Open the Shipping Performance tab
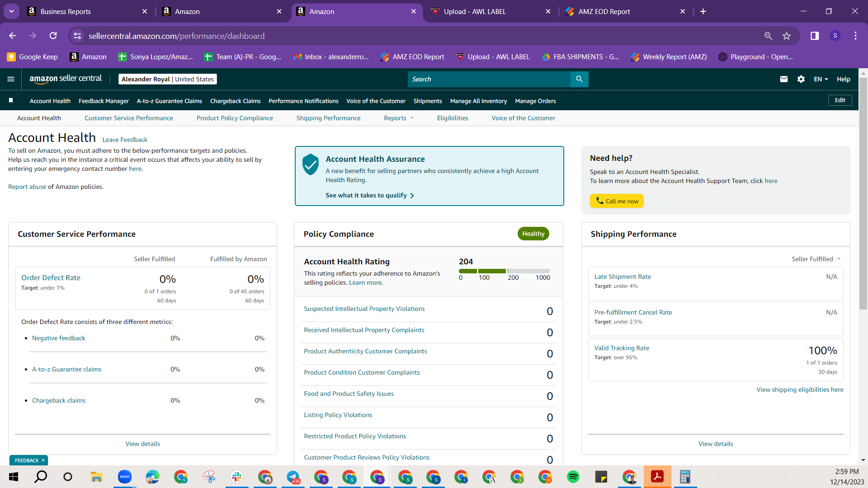 pos(329,118)
